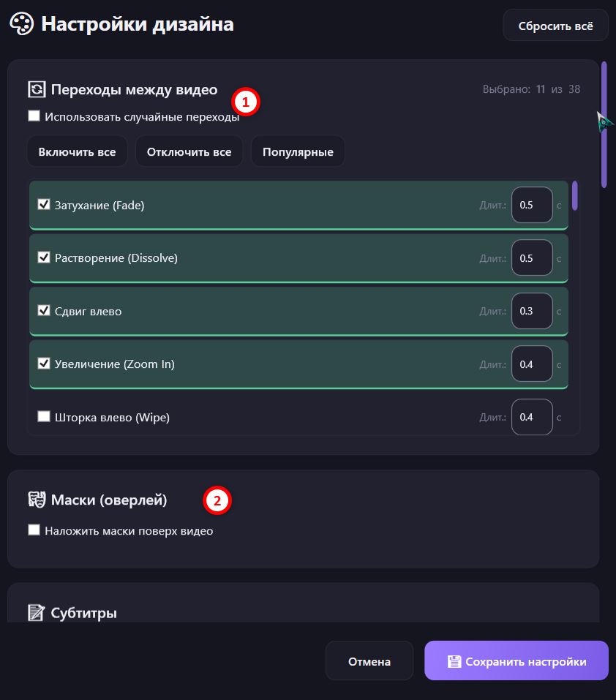The image size is (616, 700).
Task: Uncheck the Затухание (Fade) transition
Action: [x=44, y=205]
